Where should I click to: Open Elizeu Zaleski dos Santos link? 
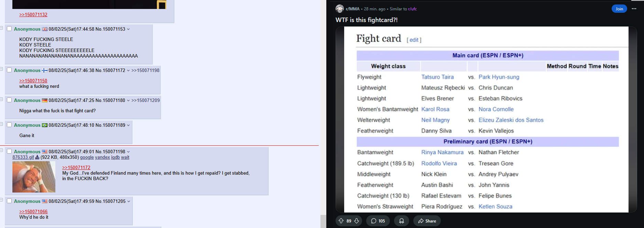(511, 120)
